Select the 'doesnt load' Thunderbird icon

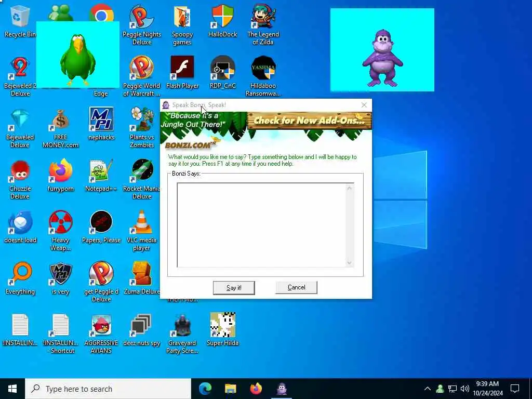[20, 223]
